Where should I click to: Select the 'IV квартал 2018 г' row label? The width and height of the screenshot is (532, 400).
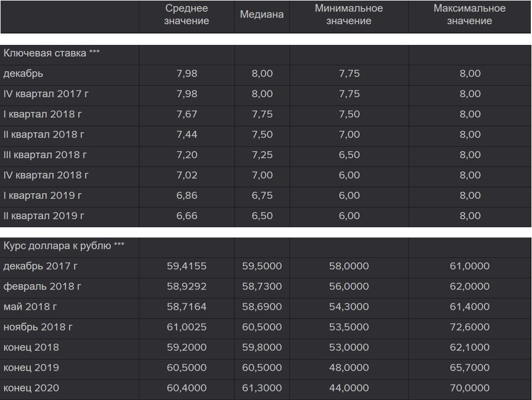(46, 175)
